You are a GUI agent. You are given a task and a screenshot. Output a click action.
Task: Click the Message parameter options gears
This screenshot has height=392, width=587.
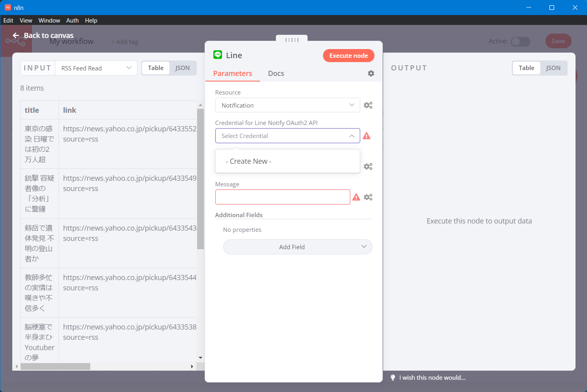coord(368,197)
